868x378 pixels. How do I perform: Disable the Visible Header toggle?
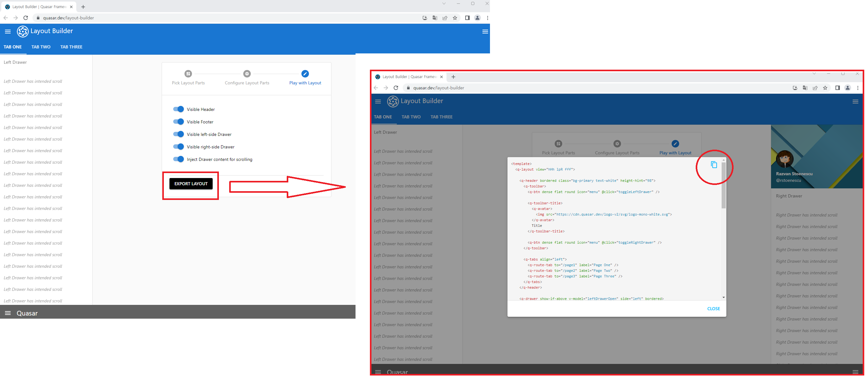(x=178, y=109)
